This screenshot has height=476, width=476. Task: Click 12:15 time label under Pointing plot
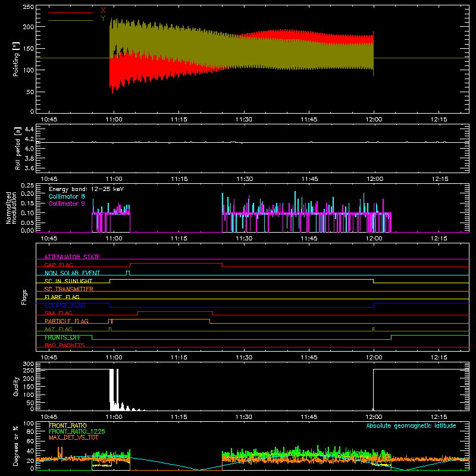coord(439,120)
